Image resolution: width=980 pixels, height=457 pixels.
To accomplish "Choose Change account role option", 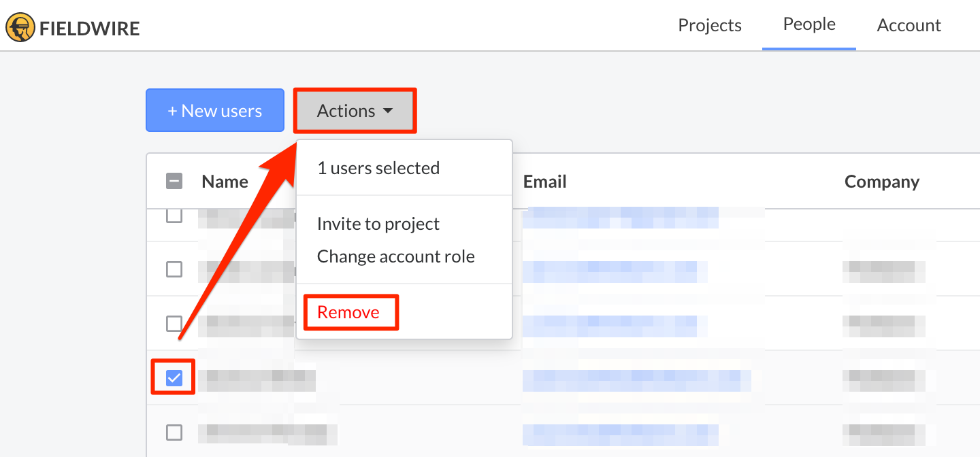I will pos(395,256).
